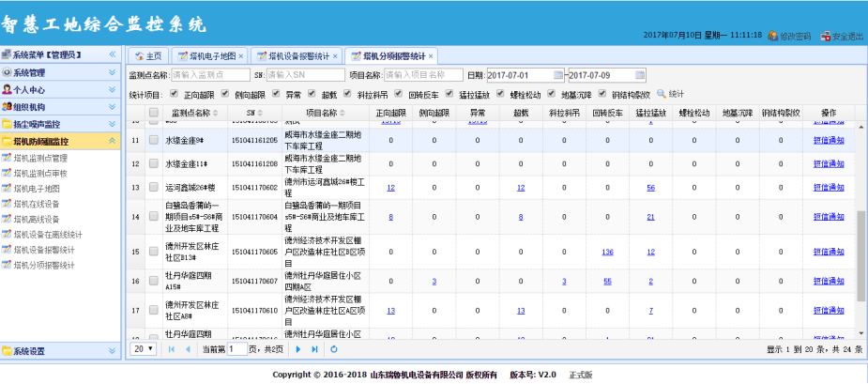
Task: Focus the 项目名称 search input field
Action: 423,75
